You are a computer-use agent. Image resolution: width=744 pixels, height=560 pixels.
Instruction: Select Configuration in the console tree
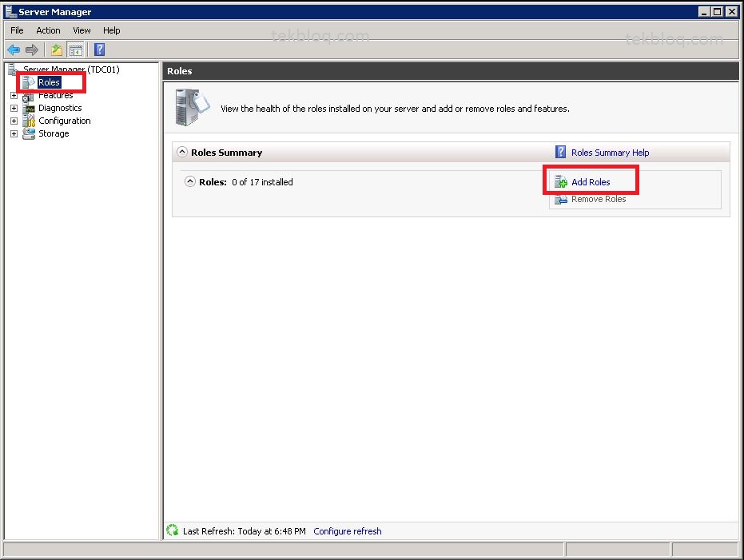[65, 121]
